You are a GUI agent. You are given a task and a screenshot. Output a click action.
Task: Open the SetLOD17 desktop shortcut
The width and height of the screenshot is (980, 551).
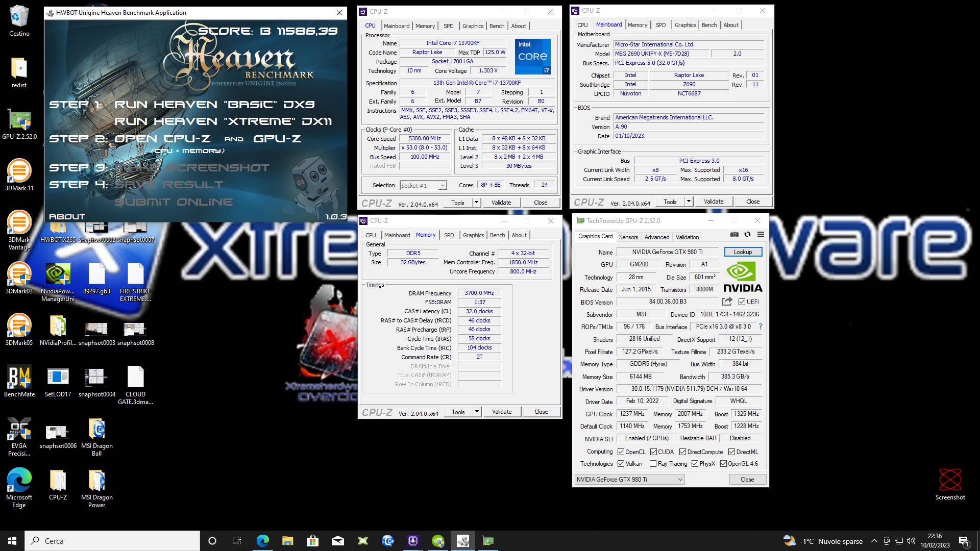coord(58,382)
